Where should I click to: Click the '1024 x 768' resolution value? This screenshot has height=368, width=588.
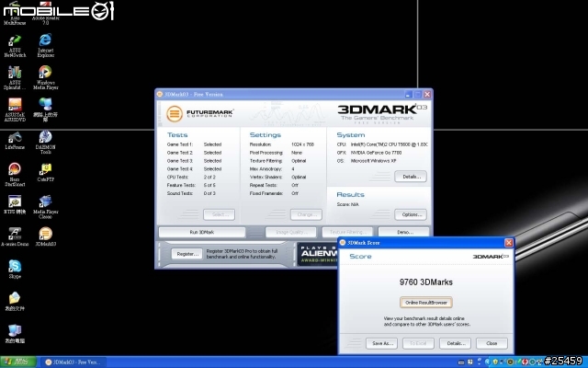click(302, 144)
